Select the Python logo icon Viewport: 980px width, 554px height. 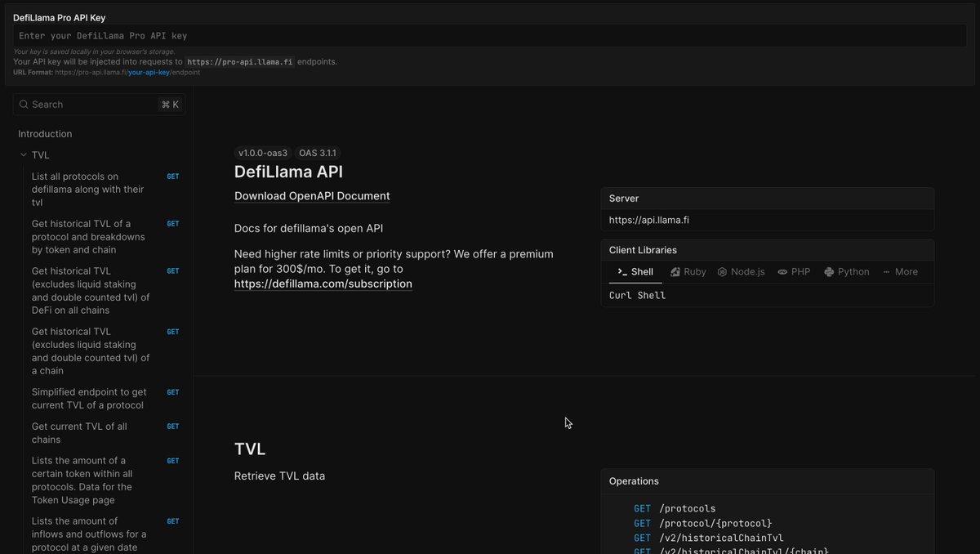click(x=829, y=272)
